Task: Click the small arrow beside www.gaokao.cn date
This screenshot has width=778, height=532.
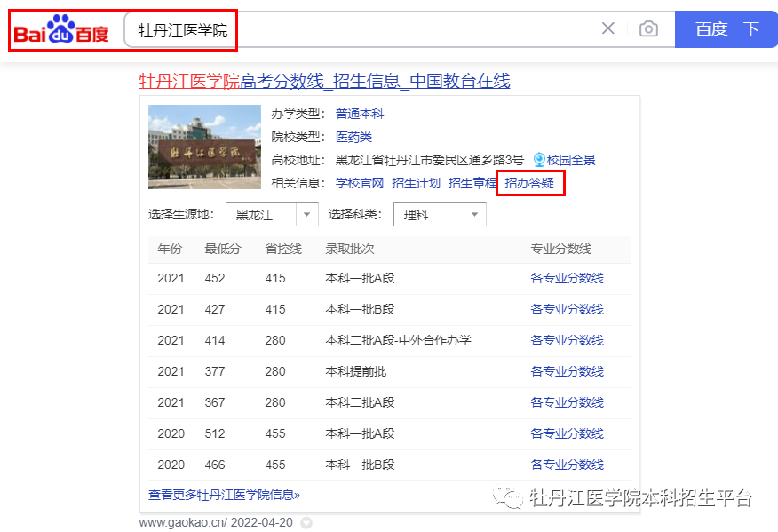Action: (x=306, y=522)
